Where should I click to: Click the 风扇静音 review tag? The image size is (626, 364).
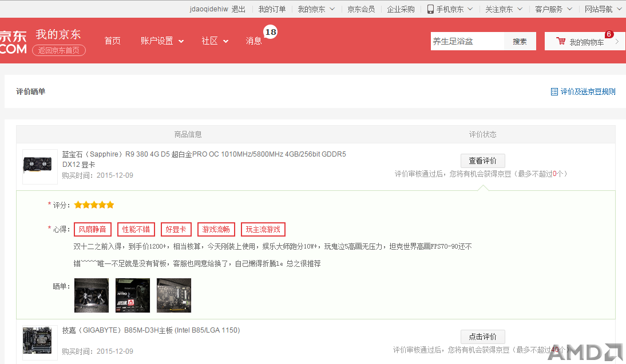tap(93, 229)
